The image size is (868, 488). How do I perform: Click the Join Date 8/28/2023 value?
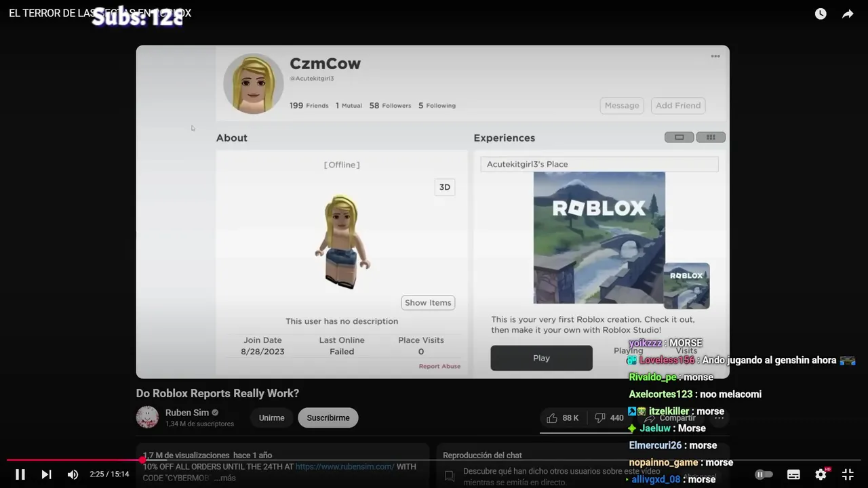tap(262, 352)
